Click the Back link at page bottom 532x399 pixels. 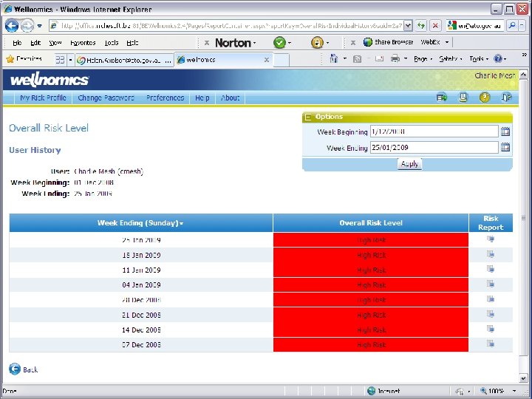coord(24,369)
